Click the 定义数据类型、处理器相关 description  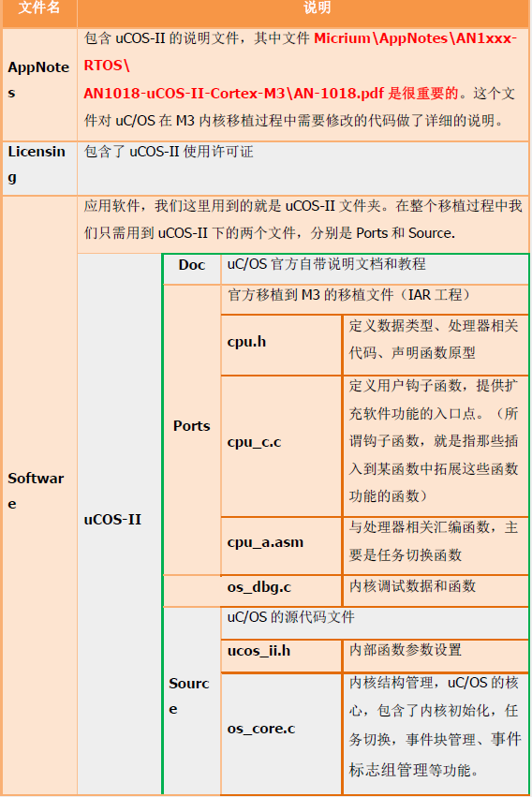click(x=434, y=339)
